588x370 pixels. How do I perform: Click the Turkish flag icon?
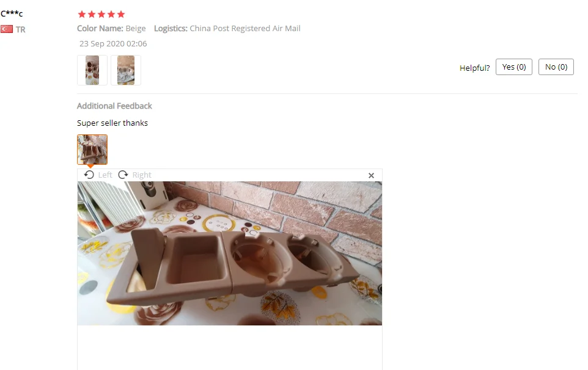point(7,29)
